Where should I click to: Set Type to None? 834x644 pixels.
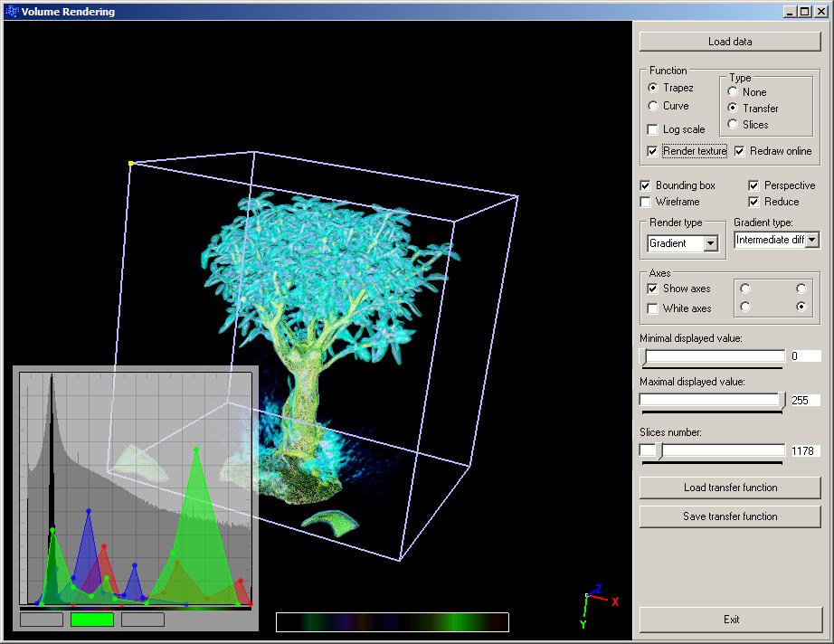pyautogui.click(x=733, y=91)
